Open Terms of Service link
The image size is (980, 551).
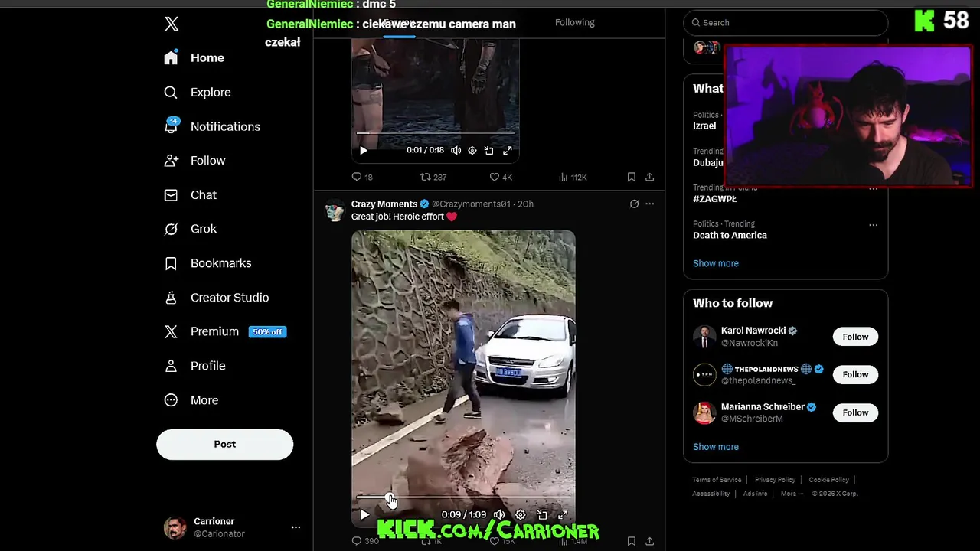[717, 480]
